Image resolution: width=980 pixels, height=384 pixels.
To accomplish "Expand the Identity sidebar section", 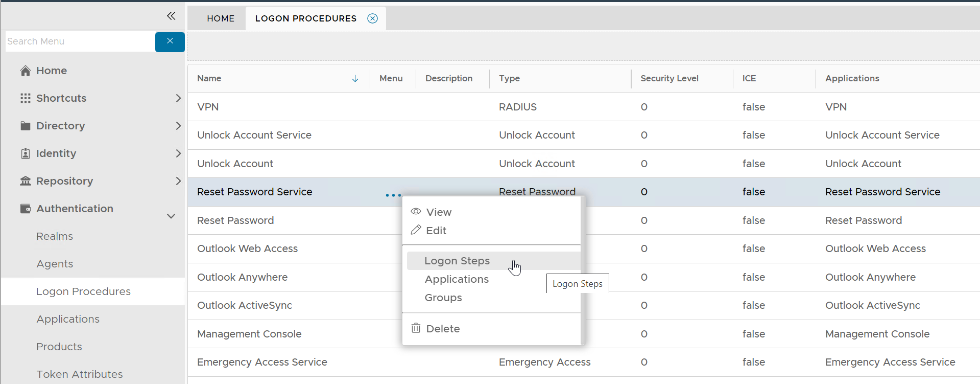I will point(178,153).
